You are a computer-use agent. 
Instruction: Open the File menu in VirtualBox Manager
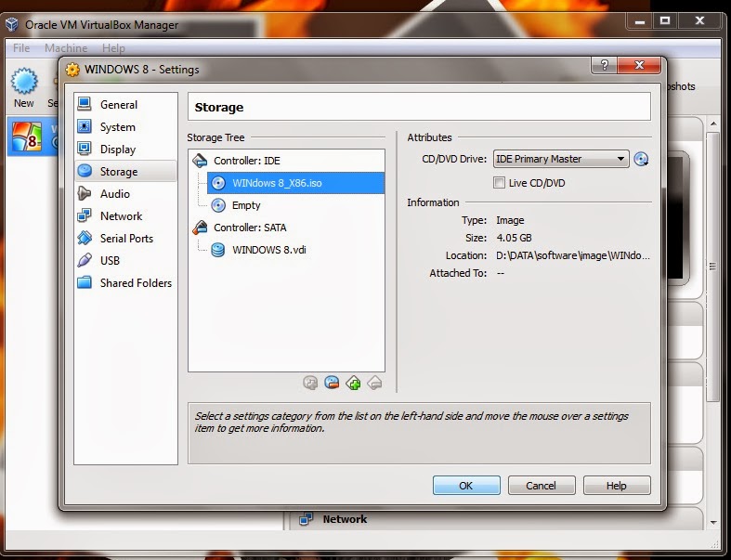coord(21,48)
